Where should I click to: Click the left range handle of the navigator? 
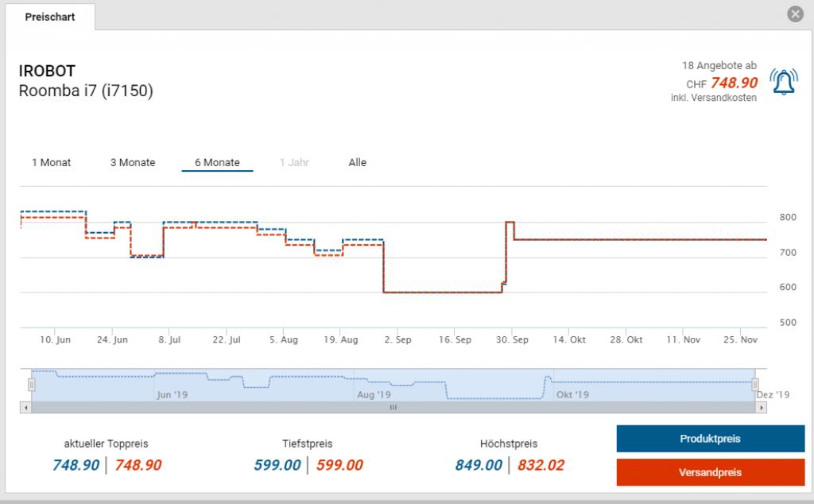pos(32,385)
